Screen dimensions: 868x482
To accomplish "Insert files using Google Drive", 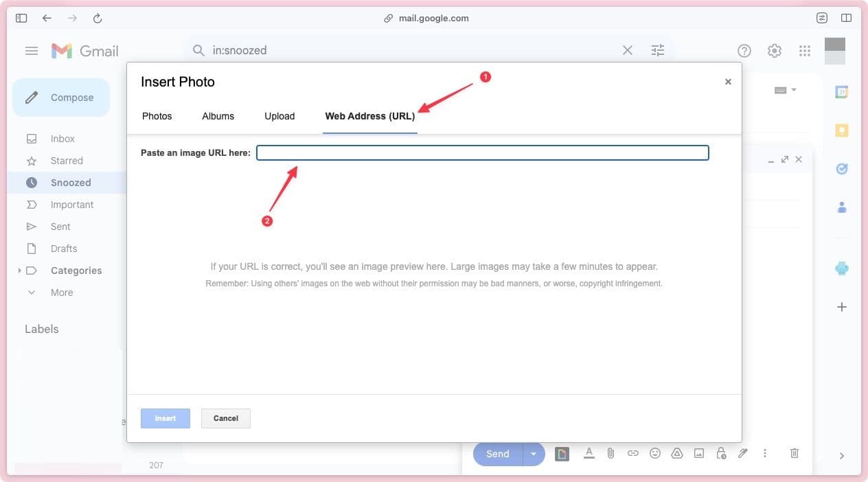I will (x=676, y=453).
